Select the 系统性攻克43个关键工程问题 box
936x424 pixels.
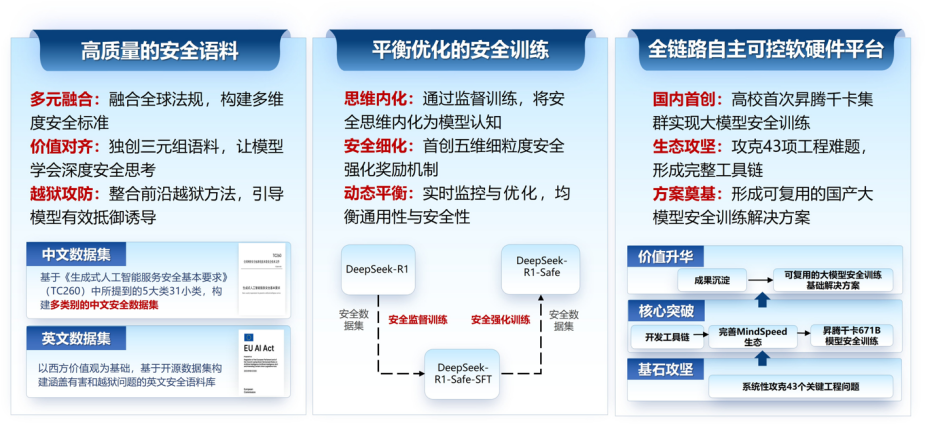[800, 386]
